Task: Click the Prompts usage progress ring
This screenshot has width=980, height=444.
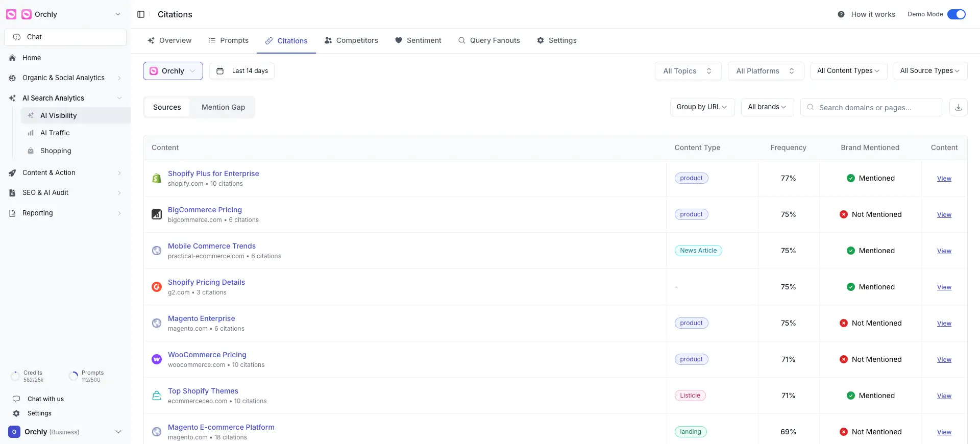Action: [73, 377]
